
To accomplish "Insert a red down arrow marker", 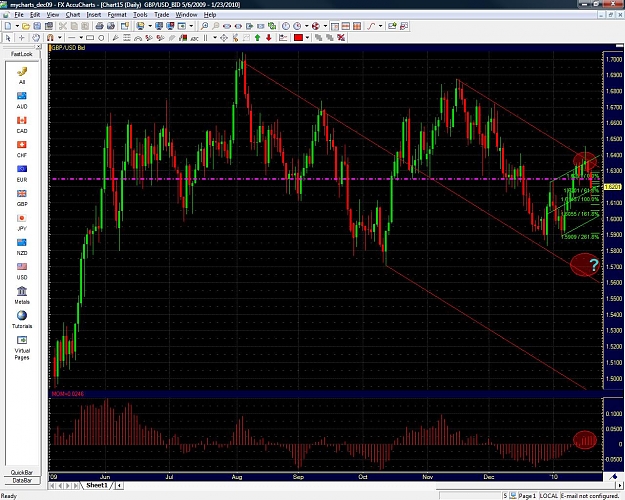I will point(269,38).
